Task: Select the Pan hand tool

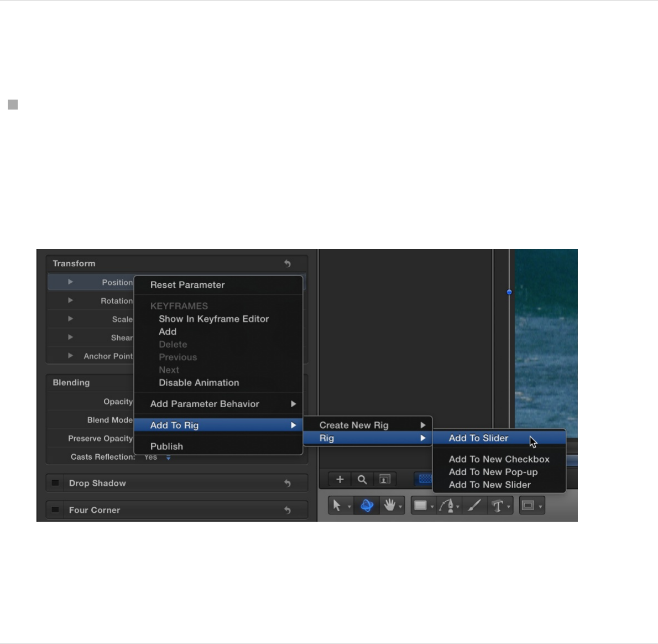Action: tap(390, 506)
